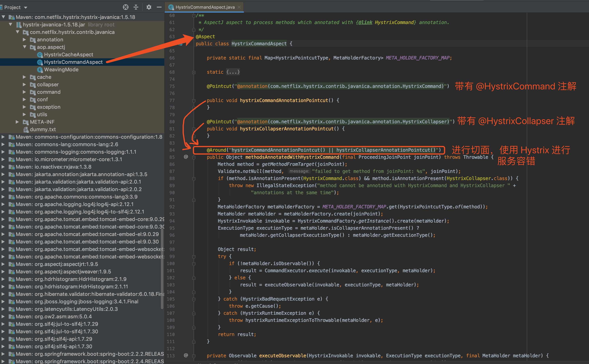The width and height of the screenshot is (589, 364).
Task: Close the HystrixCommandAspect.java tab
Action: tap(239, 7)
